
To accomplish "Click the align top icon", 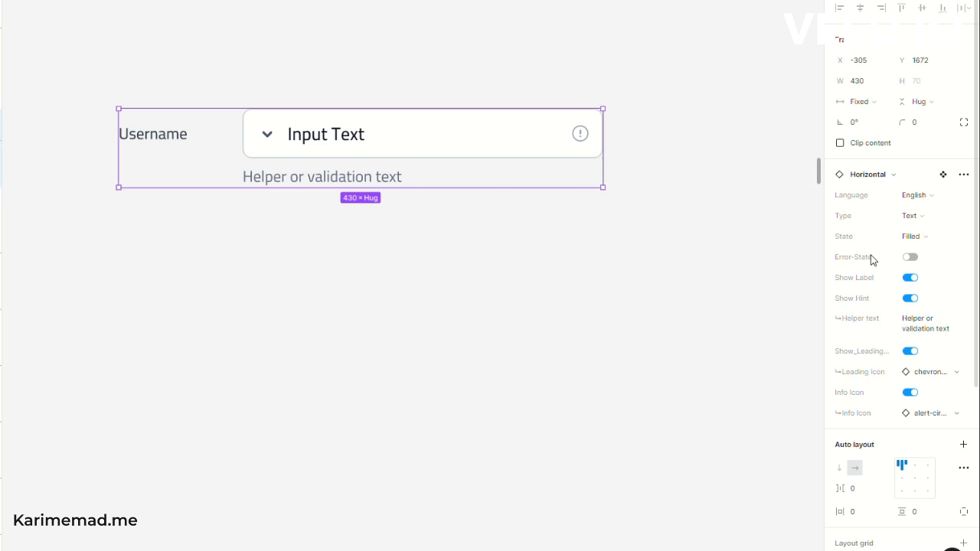I will pos(902,8).
